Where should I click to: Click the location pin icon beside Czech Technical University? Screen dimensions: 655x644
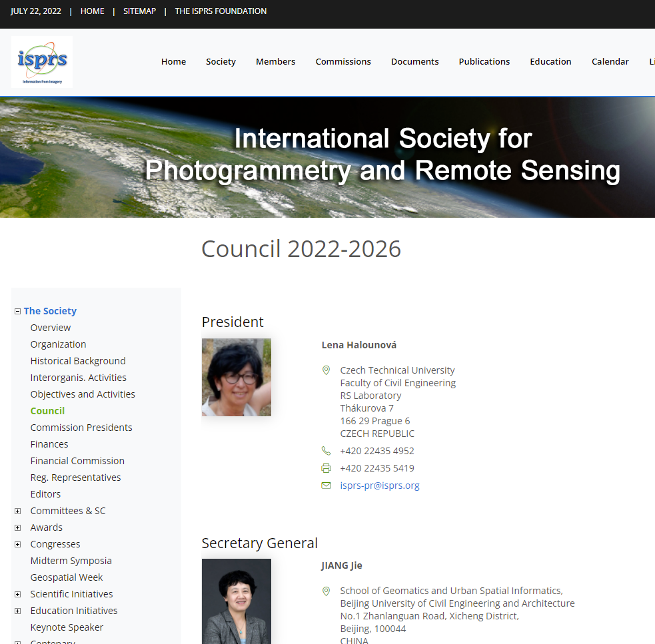click(327, 370)
